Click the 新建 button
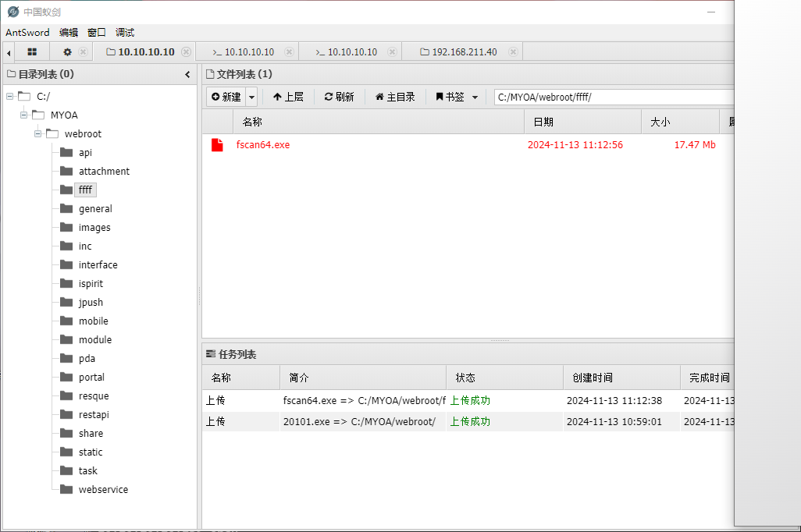The image size is (801, 532). pos(226,97)
